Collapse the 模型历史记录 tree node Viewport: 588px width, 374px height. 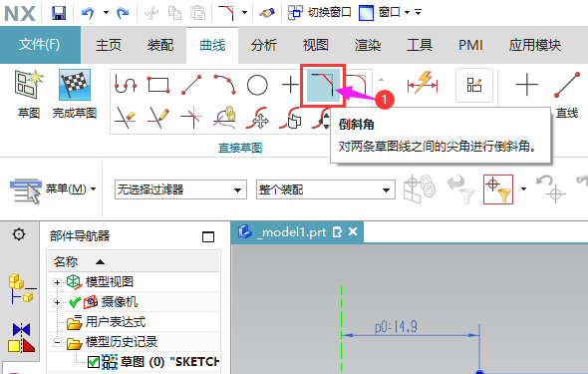click(57, 342)
